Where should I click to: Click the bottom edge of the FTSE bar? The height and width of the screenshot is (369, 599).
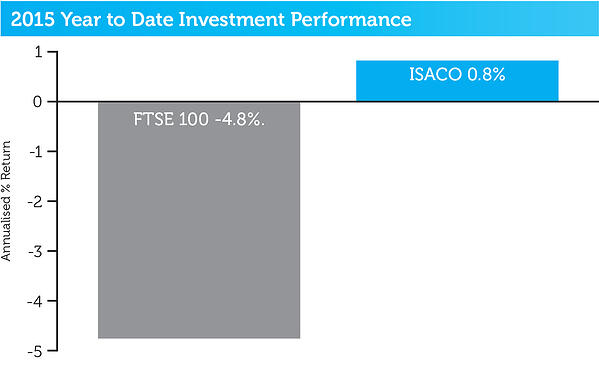tap(199, 338)
